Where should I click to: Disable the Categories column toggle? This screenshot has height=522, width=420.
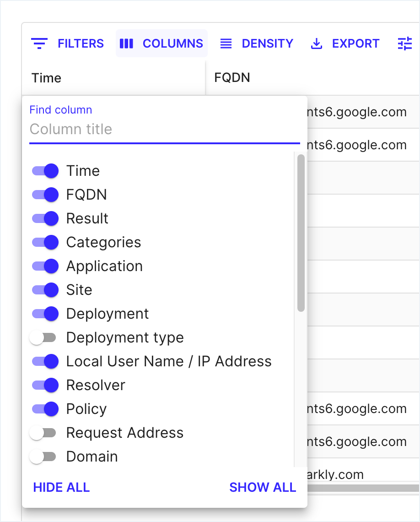pos(44,242)
